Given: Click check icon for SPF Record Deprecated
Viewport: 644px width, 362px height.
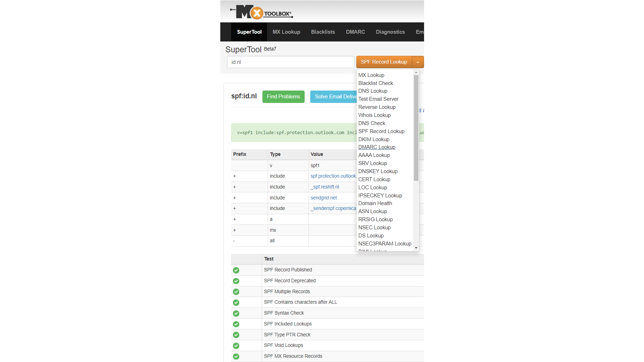Looking at the screenshot, I should click(x=236, y=281).
